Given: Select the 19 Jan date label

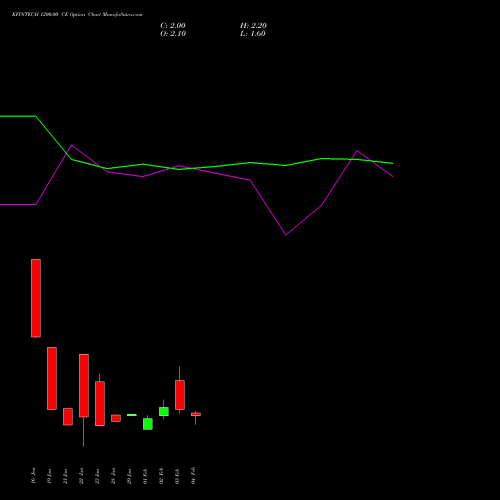Looking at the screenshot, I should (49, 476).
